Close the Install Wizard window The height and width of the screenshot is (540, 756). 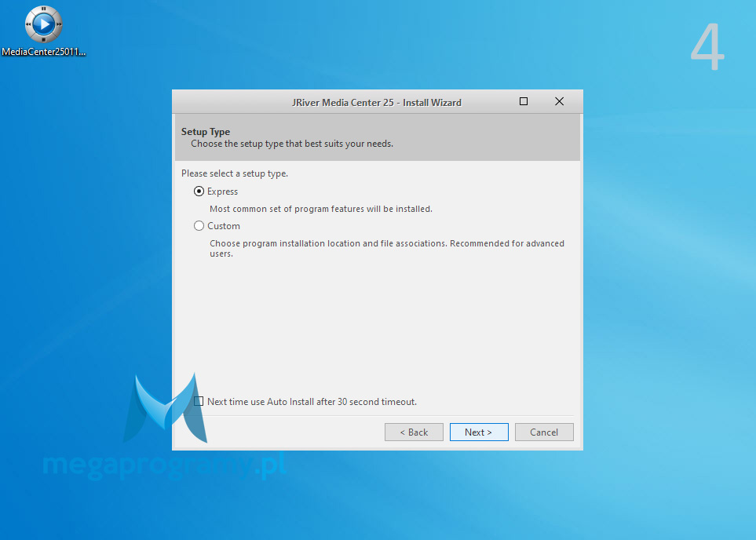point(559,101)
